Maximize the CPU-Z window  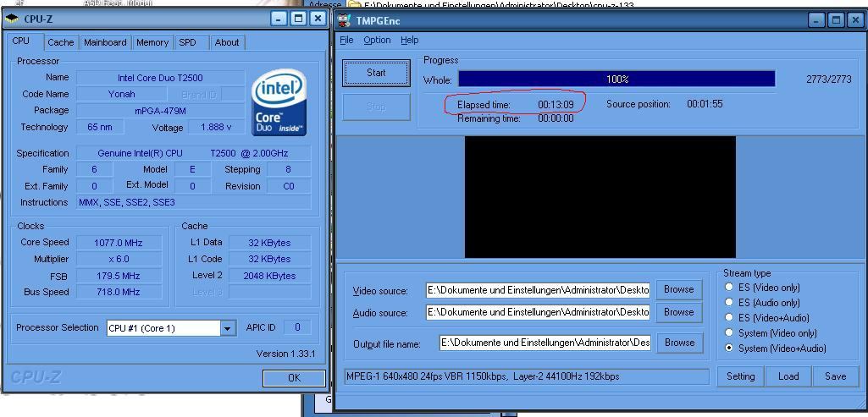point(298,19)
